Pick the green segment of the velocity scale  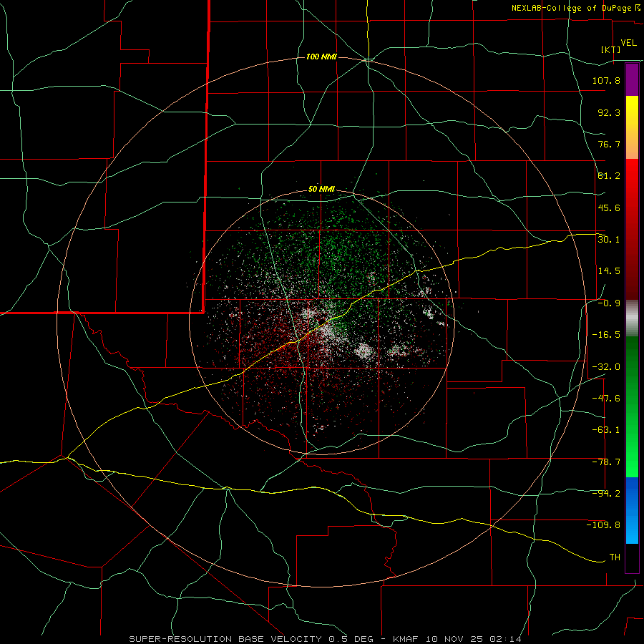[632, 406]
